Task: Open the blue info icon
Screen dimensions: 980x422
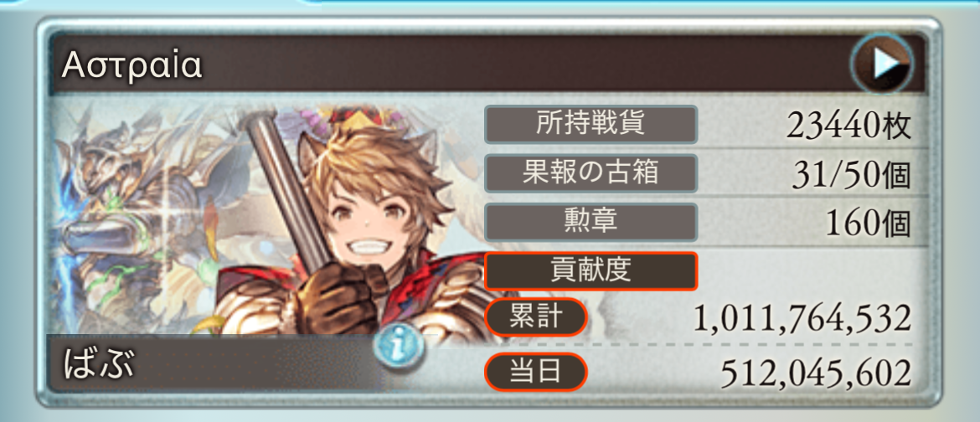Action: coord(399,347)
